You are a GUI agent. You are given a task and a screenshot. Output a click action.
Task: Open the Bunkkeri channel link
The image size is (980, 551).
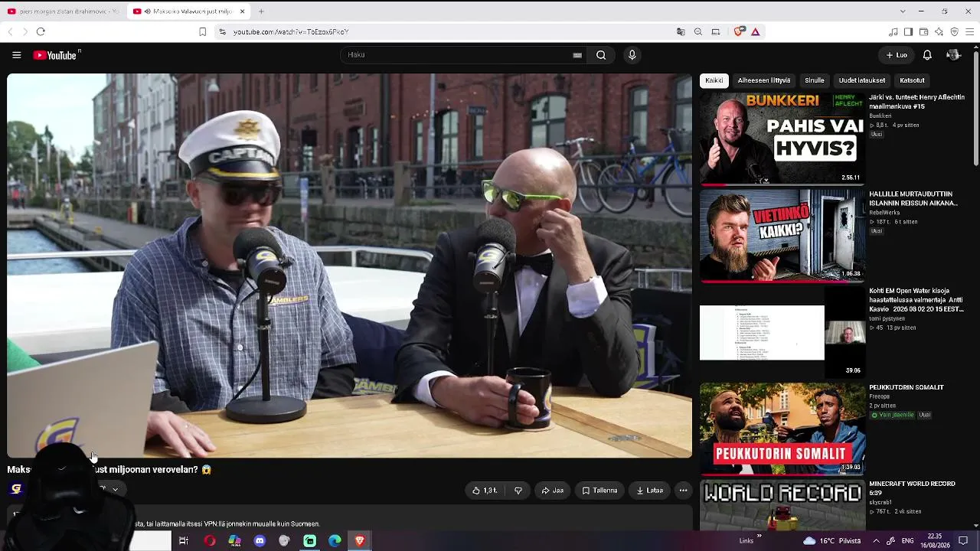(880, 116)
